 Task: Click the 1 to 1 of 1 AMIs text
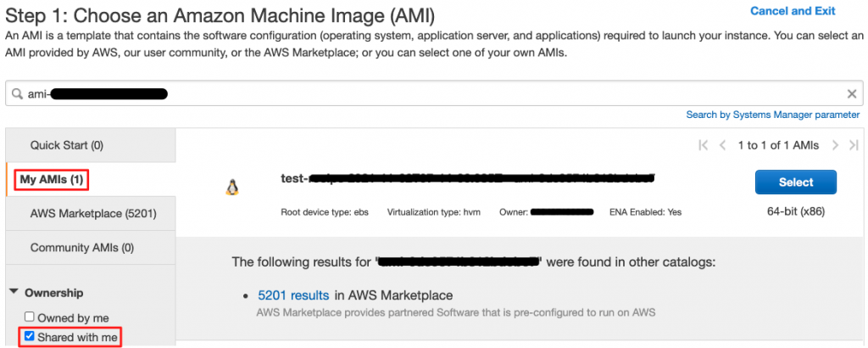[778, 145]
